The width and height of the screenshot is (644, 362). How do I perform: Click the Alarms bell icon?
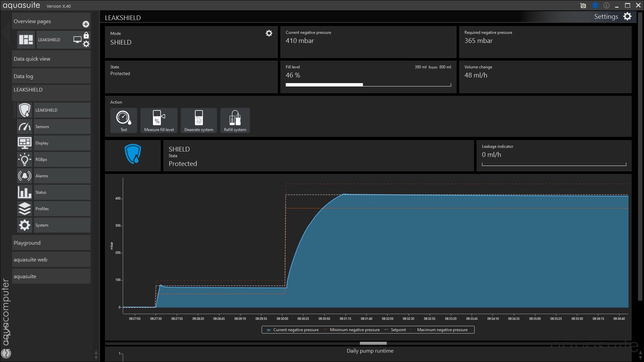tap(24, 176)
